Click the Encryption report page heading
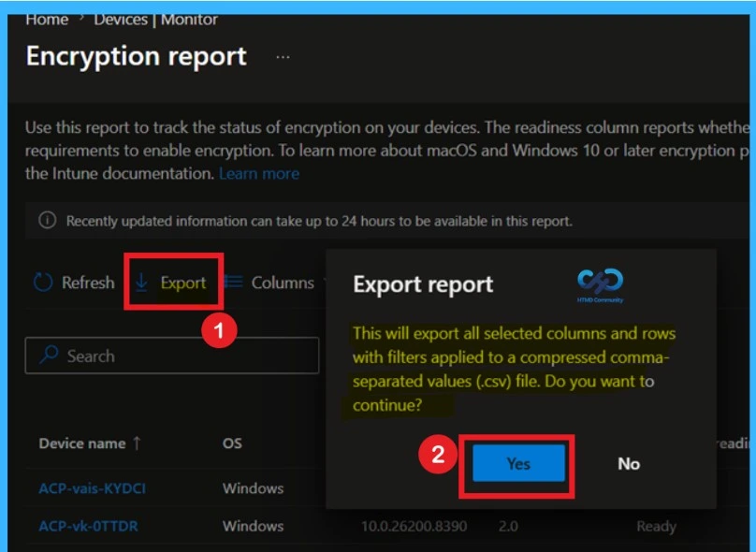The width and height of the screenshot is (756, 552). (x=137, y=57)
